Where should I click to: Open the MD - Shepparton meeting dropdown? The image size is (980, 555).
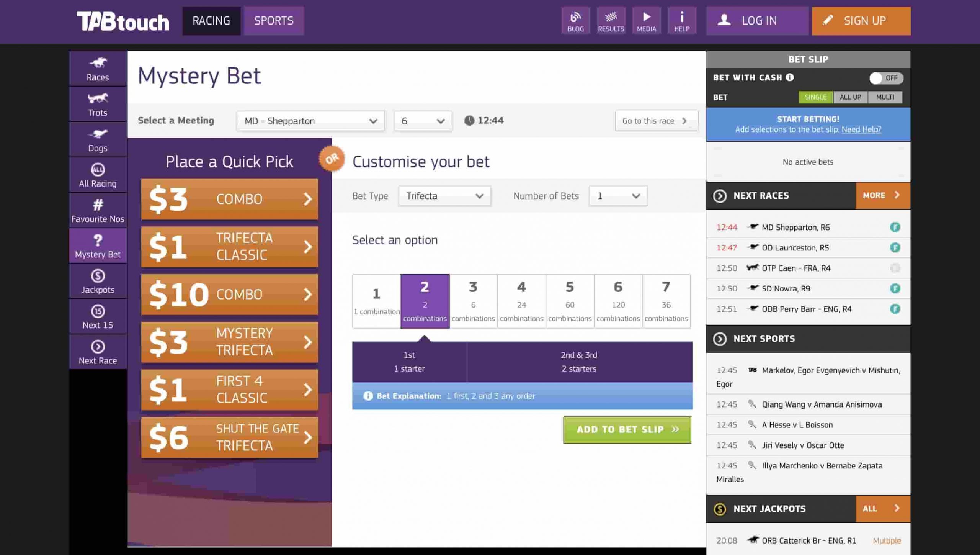(310, 121)
